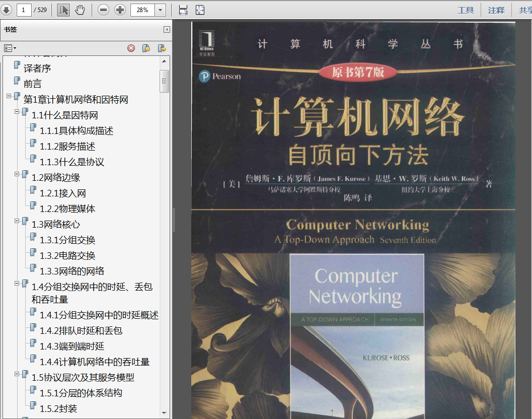Open bookmark 1.5.2封装
The height and width of the screenshot is (419, 532).
tap(58, 409)
